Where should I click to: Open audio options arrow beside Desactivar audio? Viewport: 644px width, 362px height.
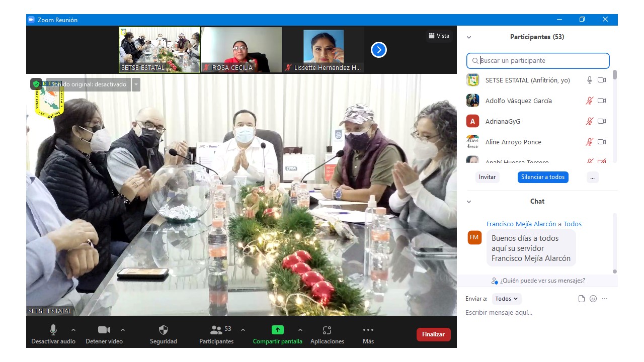pos(73,330)
